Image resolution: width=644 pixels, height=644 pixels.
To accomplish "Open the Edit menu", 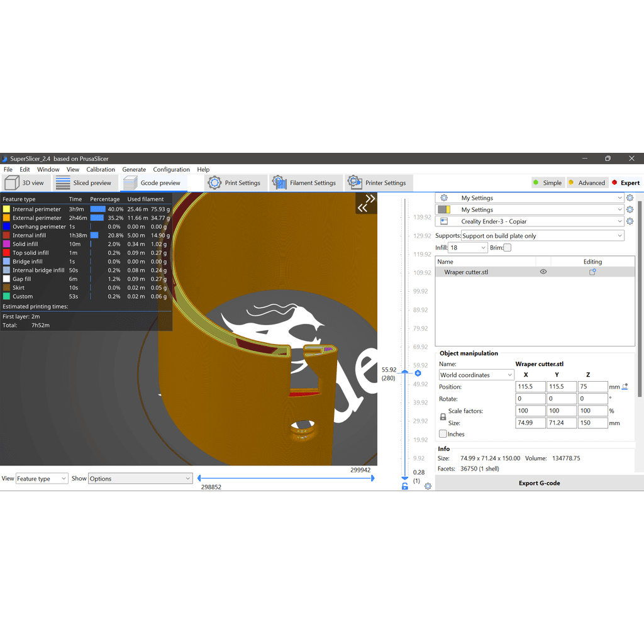I will 25,169.
